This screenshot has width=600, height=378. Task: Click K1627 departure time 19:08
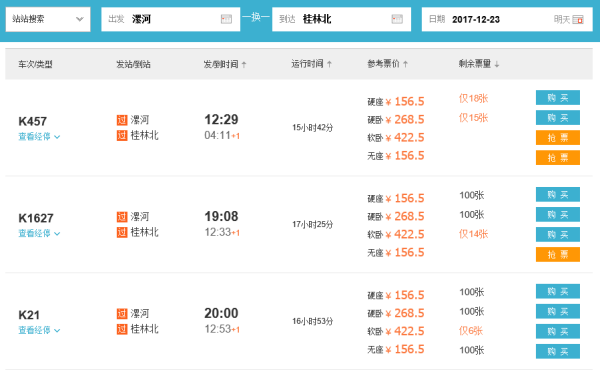coord(221,216)
